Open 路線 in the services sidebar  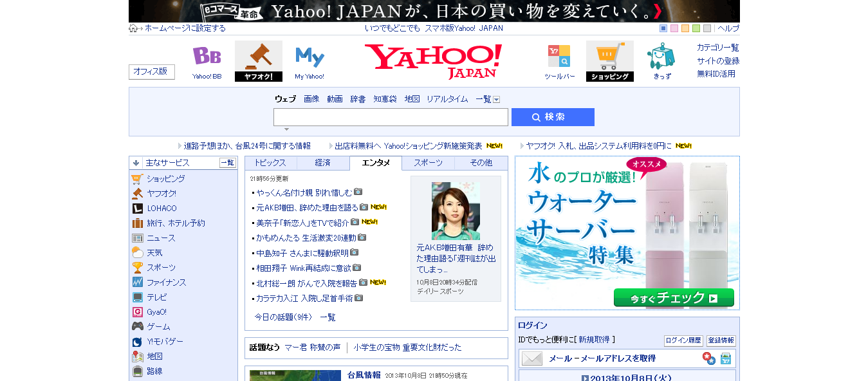(154, 371)
